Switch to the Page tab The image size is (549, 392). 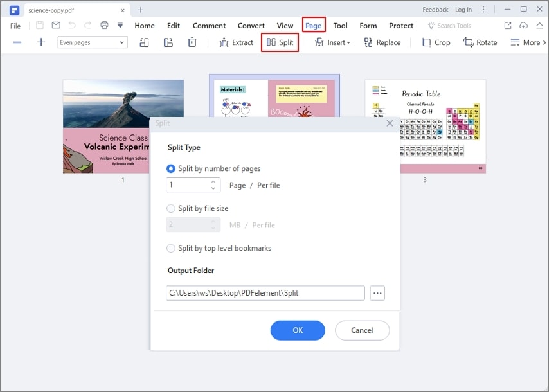[x=314, y=25]
